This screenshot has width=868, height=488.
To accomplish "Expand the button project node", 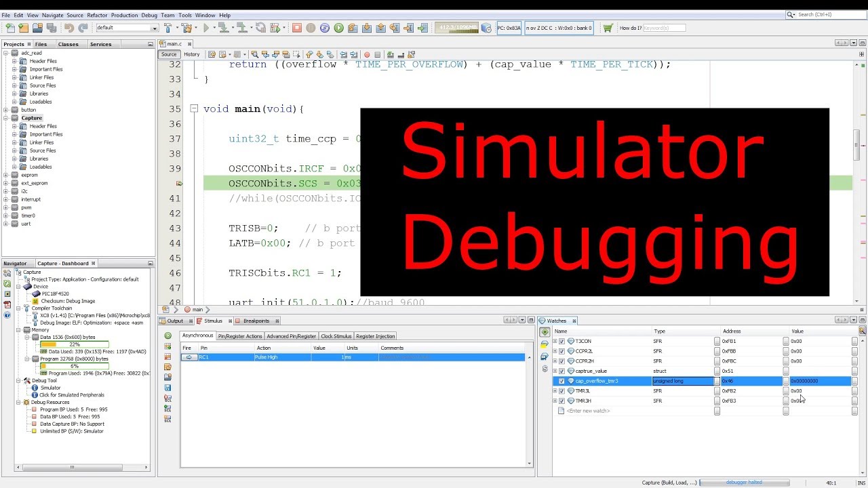I will 6,110.
